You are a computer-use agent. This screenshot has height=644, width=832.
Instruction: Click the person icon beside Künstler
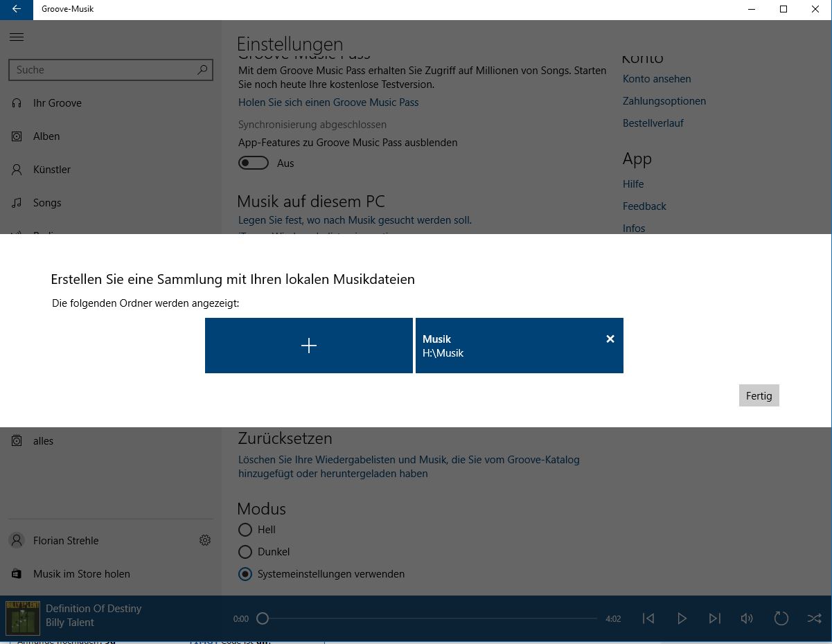[x=17, y=169]
